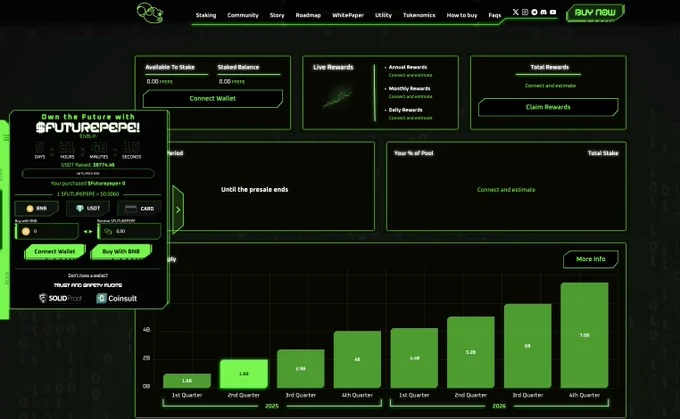
Task: Open the second social icon beside X
Action: coord(525,12)
